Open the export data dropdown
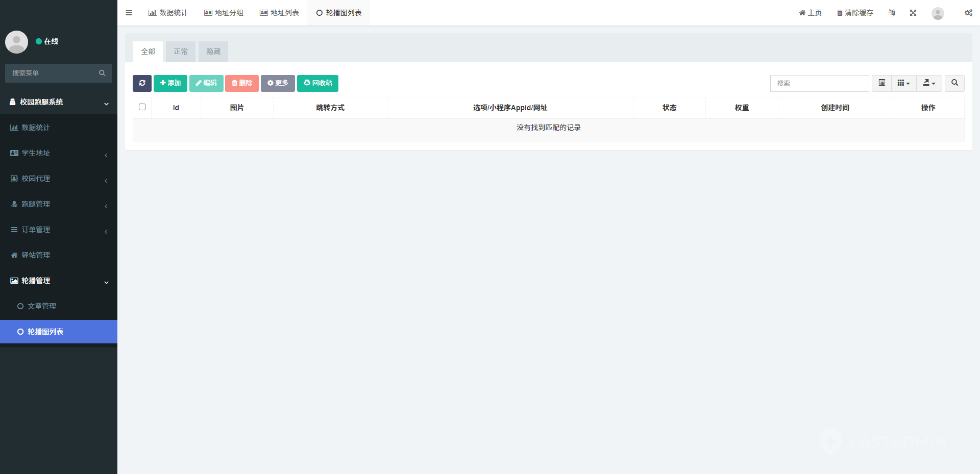This screenshot has height=474, width=980. (929, 83)
